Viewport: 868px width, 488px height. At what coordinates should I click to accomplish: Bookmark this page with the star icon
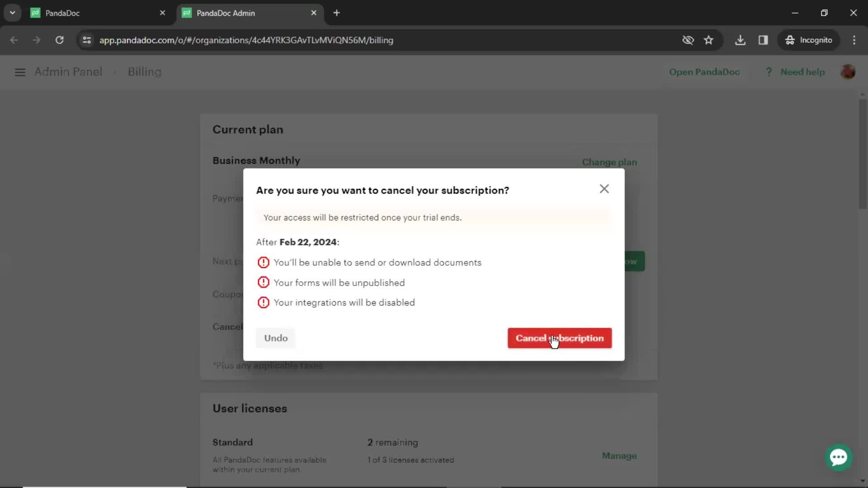click(x=708, y=40)
